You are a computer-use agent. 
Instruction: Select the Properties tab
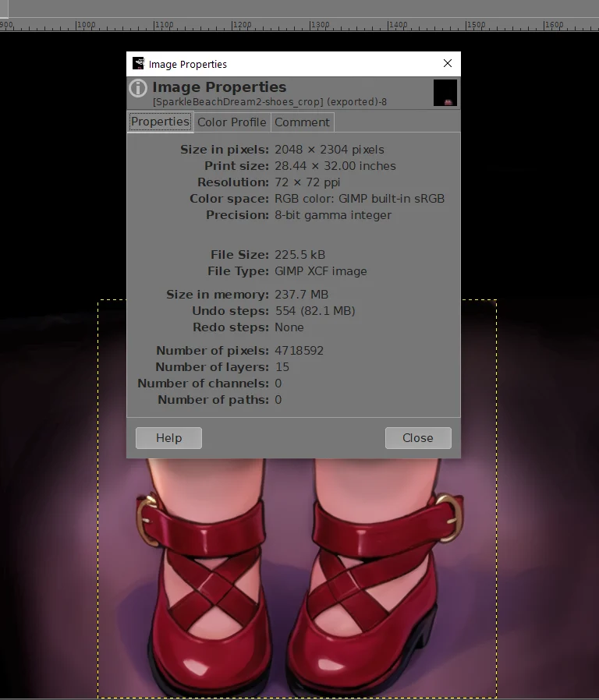(160, 122)
